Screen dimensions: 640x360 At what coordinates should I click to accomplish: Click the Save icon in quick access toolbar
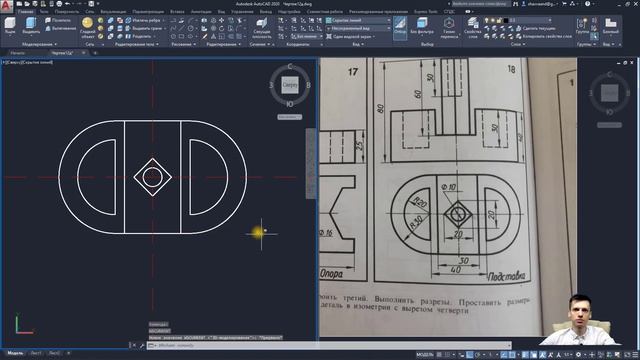coord(35,4)
